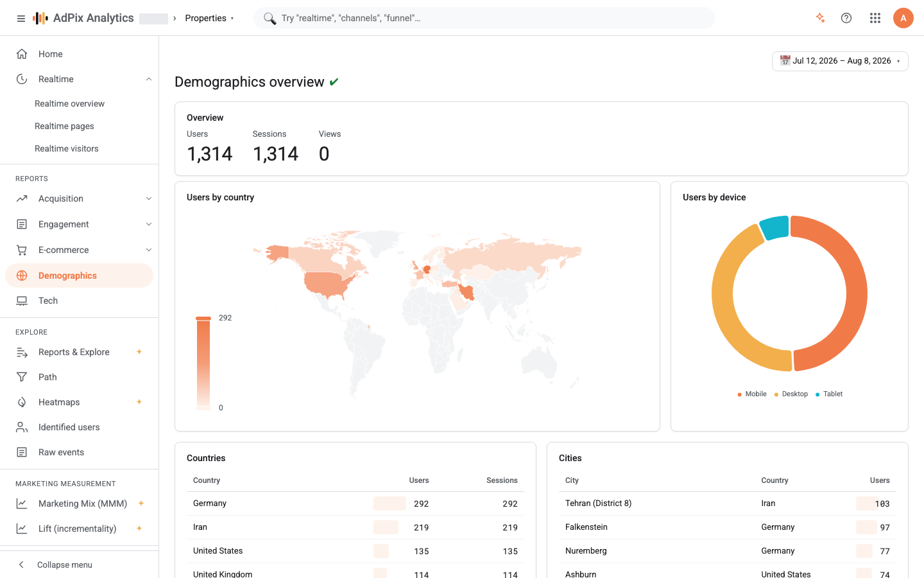Toggle Tablet legend entry in device chart

[x=829, y=394]
